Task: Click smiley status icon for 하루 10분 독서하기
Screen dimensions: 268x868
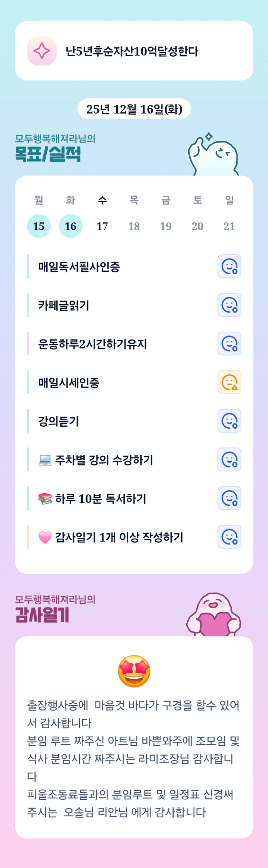Action: pyautogui.click(x=229, y=498)
